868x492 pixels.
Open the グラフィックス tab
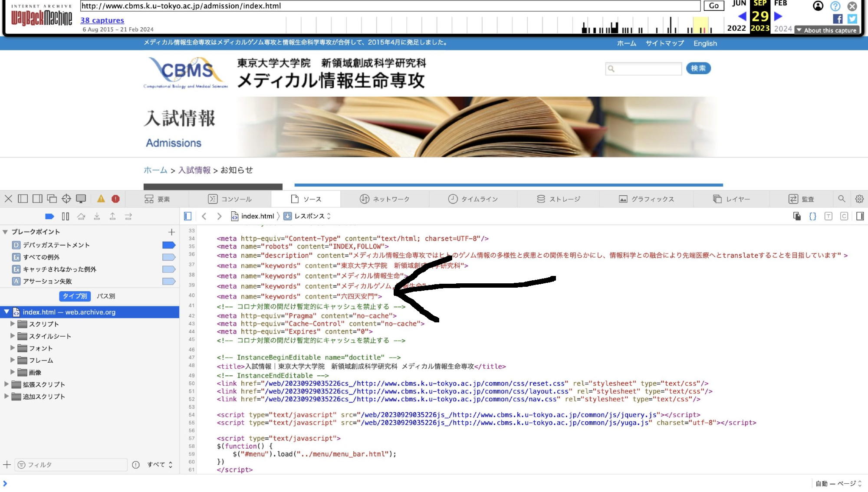pos(647,199)
